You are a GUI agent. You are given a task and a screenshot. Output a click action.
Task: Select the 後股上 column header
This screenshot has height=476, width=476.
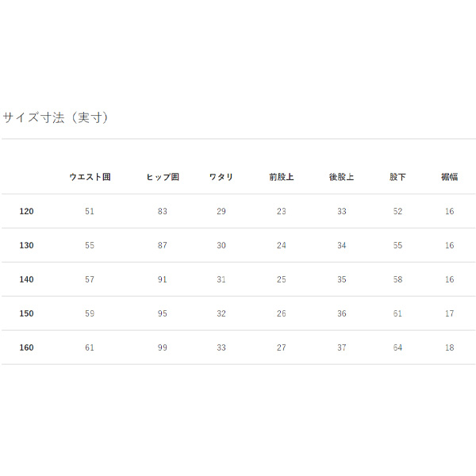coord(342,177)
